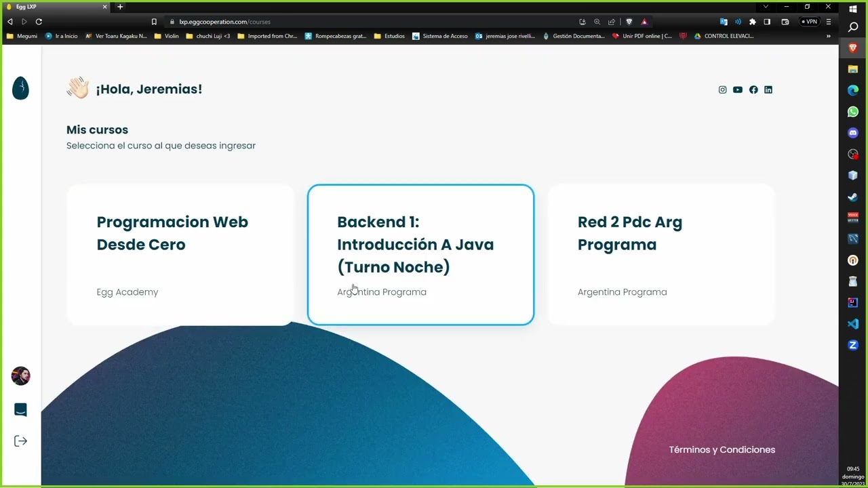Screen dimensions: 868x488
Task: Open the Ver Toaru Kagaku bookmark
Action: pyautogui.click(x=116, y=36)
